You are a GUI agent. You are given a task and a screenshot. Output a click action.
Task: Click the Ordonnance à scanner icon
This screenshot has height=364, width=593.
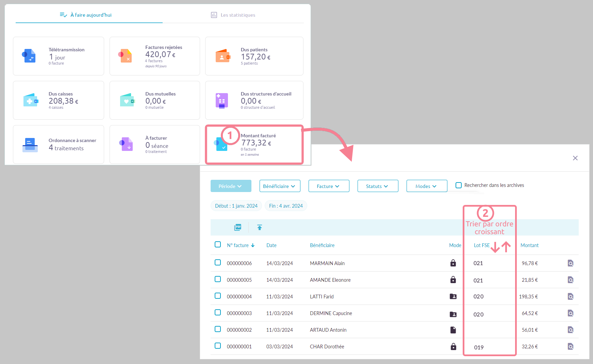point(30,145)
